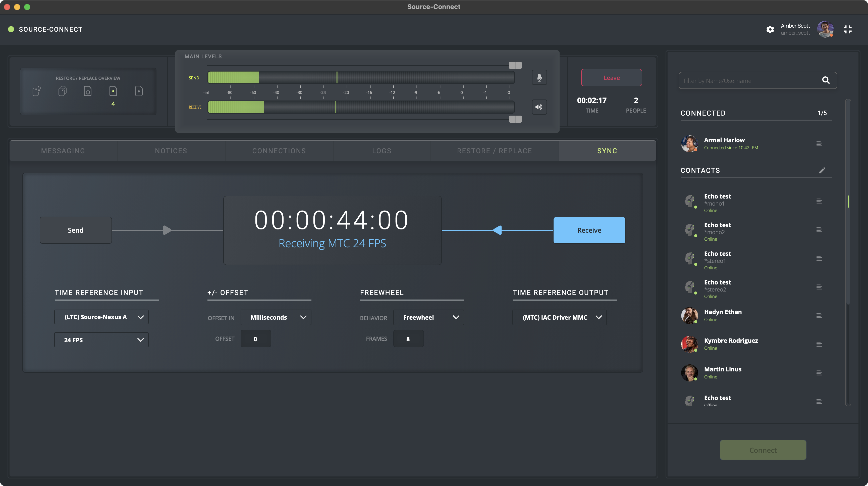Switch sync mode to Send

point(76,230)
